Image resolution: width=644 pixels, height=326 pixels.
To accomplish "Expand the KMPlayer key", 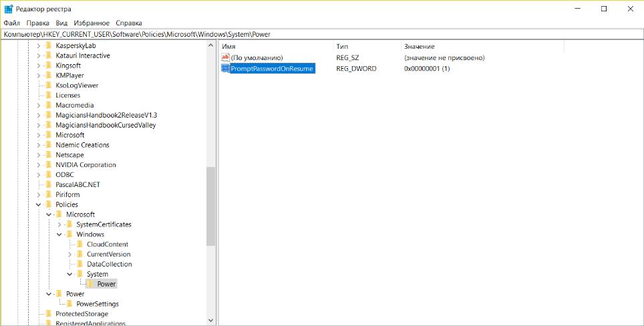I will [39, 75].
